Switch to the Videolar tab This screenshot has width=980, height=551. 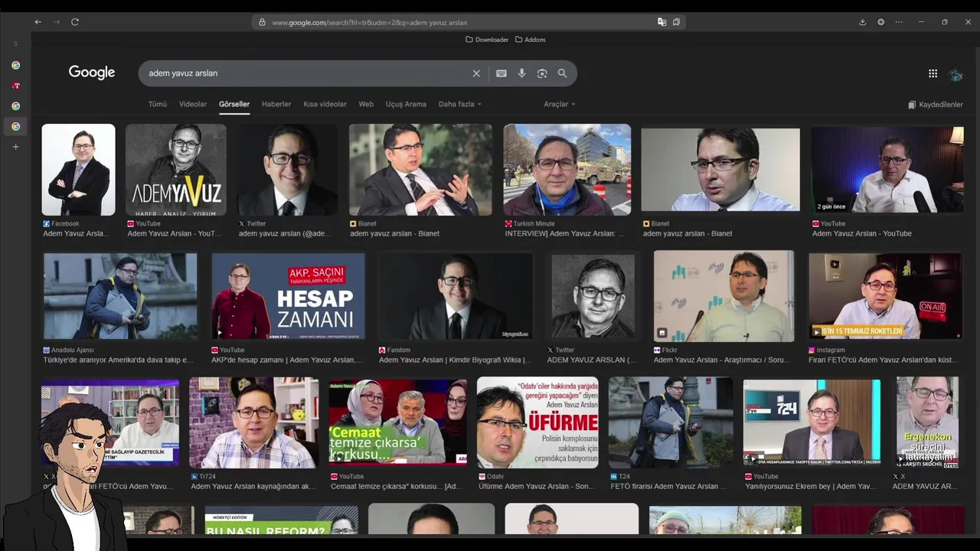(x=193, y=104)
